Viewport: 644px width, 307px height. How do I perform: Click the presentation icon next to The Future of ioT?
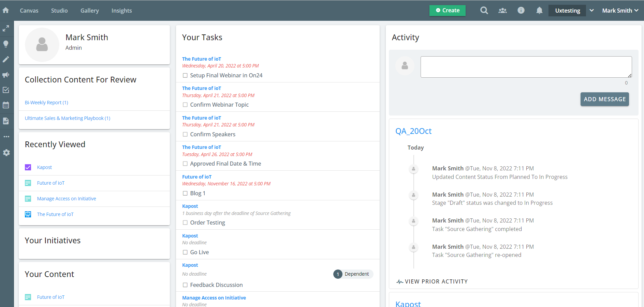click(28, 214)
